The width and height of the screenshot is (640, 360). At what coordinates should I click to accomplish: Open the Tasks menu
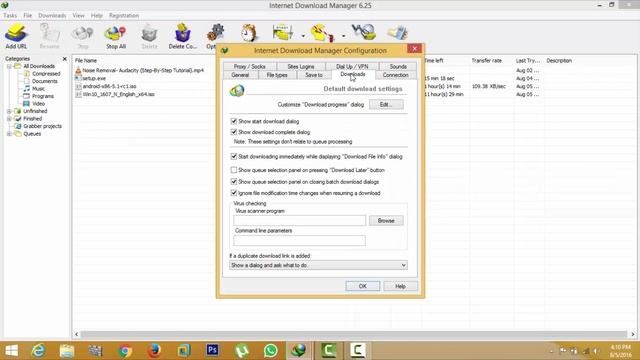[10, 16]
